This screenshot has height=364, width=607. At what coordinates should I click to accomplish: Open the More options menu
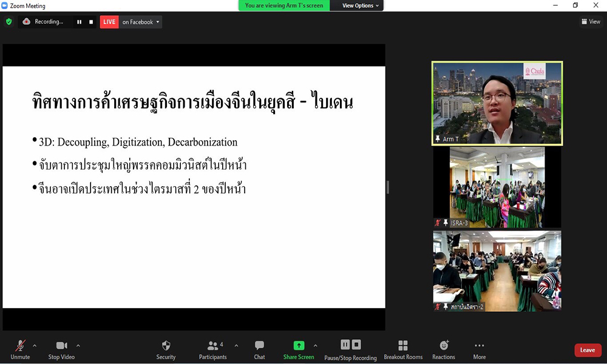tap(480, 349)
